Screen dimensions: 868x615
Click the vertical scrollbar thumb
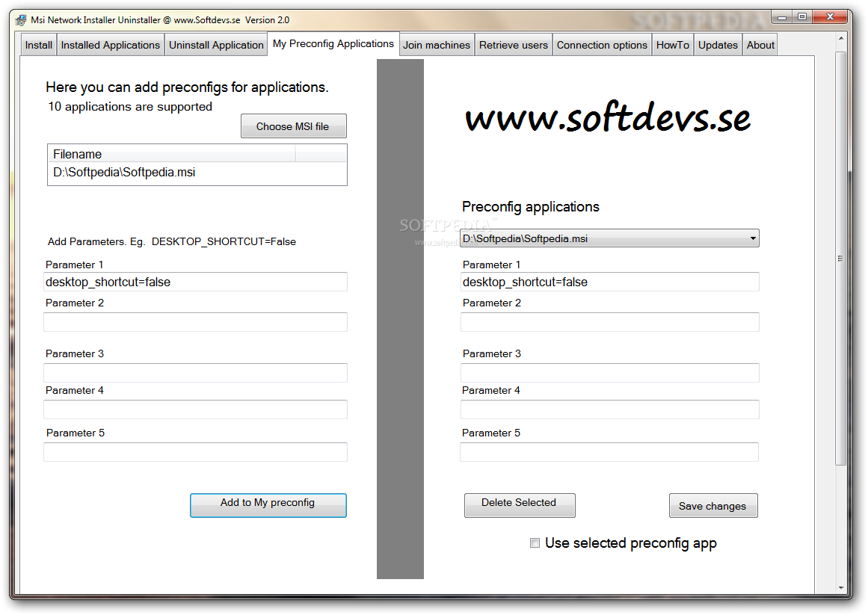tap(841, 259)
